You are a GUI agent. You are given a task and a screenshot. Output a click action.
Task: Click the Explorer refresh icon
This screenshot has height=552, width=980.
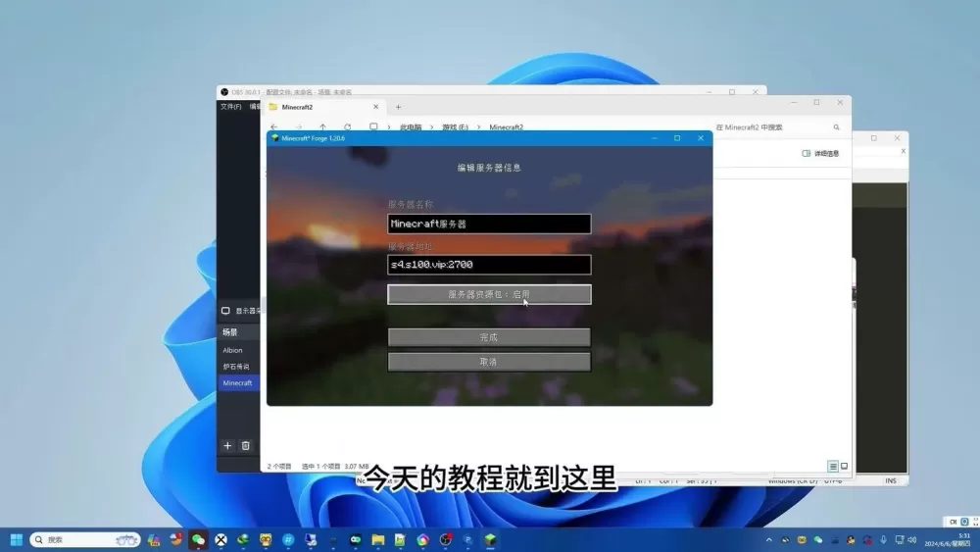(348, 126)
